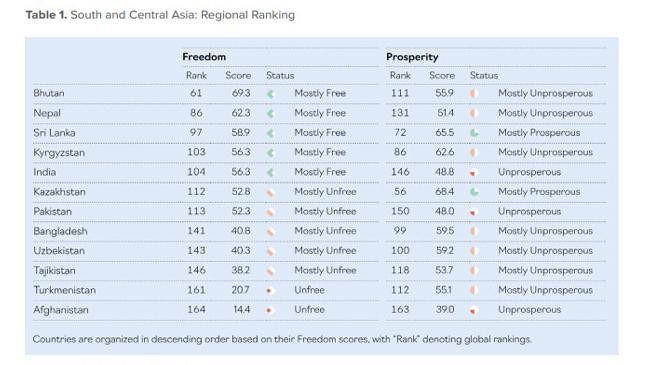Click Kazakhstan's Prosperity score 68.4

pos(444,192)
